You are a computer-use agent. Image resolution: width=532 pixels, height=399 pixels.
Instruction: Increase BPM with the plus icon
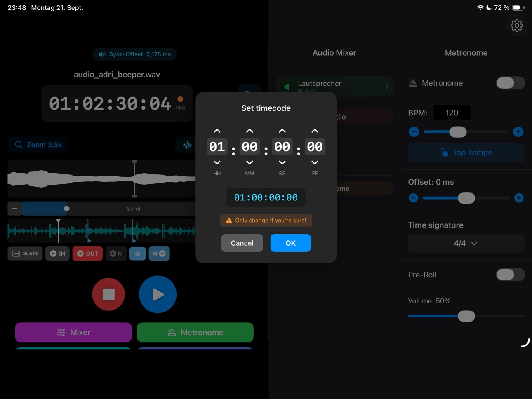518,132
